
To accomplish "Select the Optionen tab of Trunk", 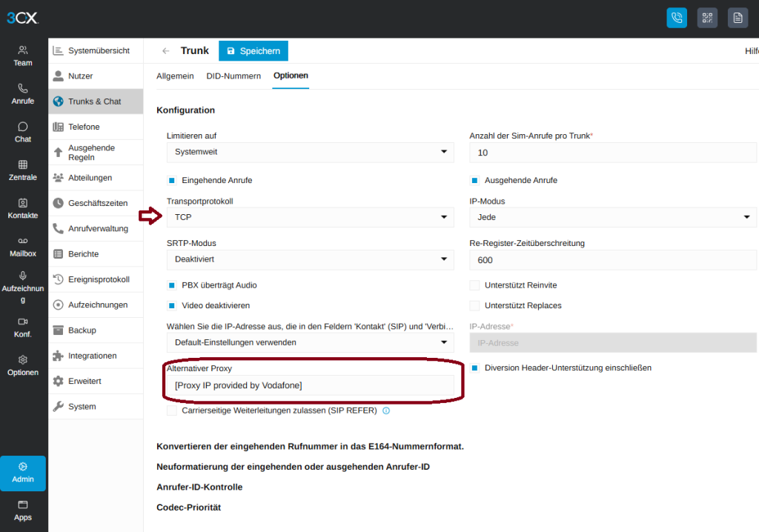I will (291, 76).
